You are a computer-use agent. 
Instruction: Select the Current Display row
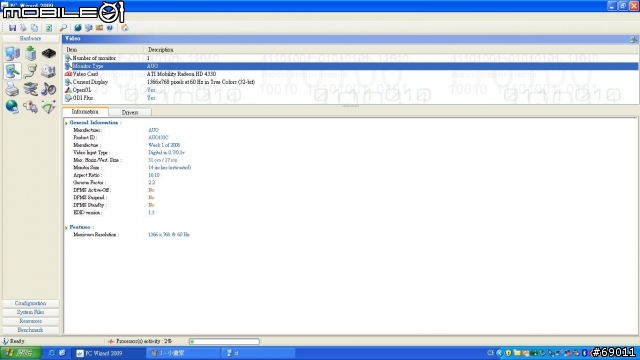pos(351,82)
